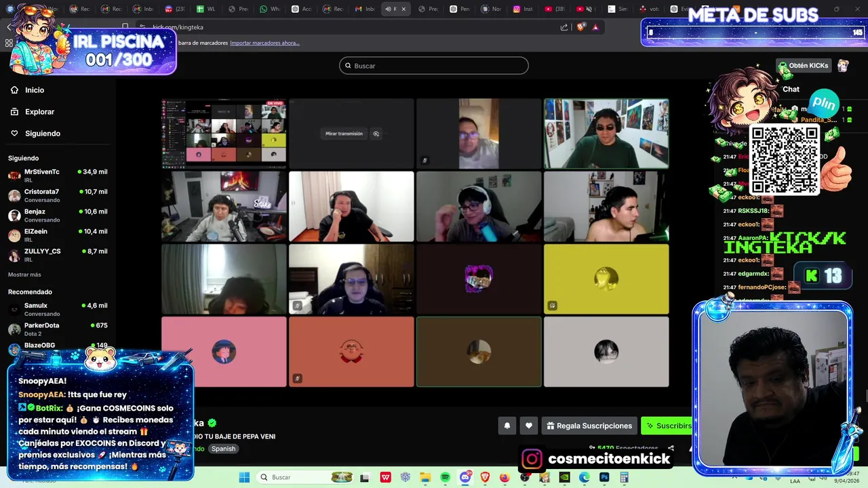Click the shared-screen thumbnail with the EN VIVO badge
The width and height of the screenshot is (868, 488).
[x=224, y=134]
